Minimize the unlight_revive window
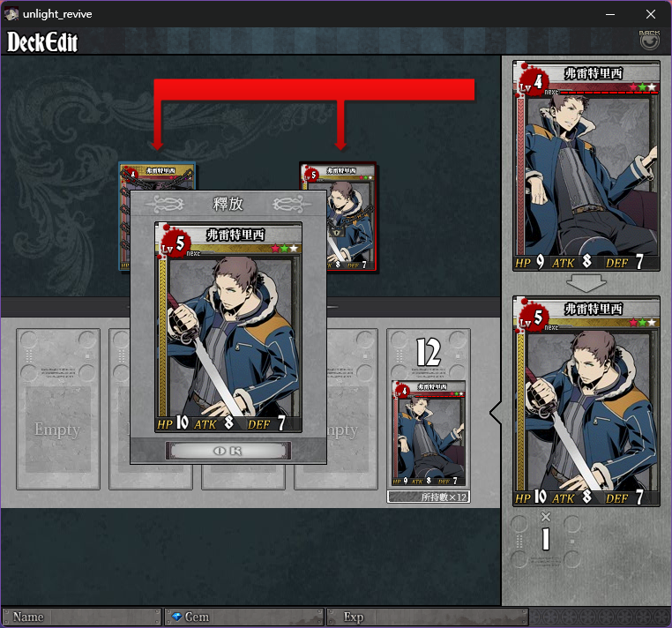Viewport: 672px width, 628px height. click(610, 14)
